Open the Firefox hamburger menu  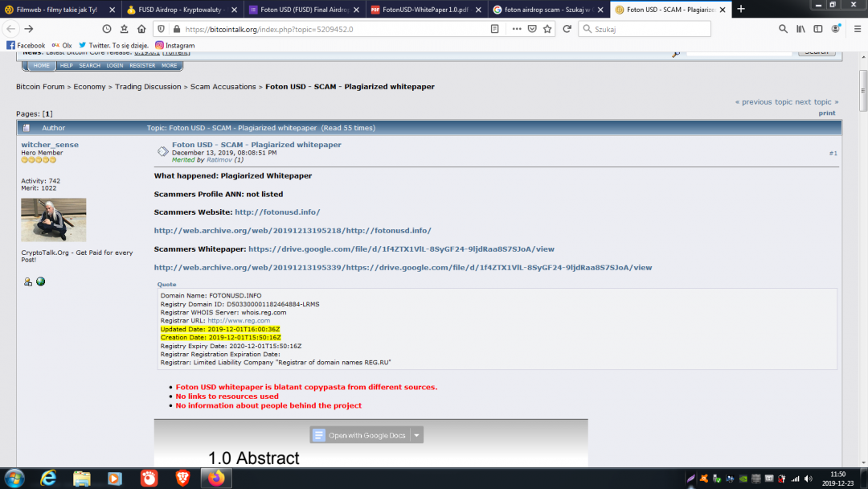coord(857,28)
